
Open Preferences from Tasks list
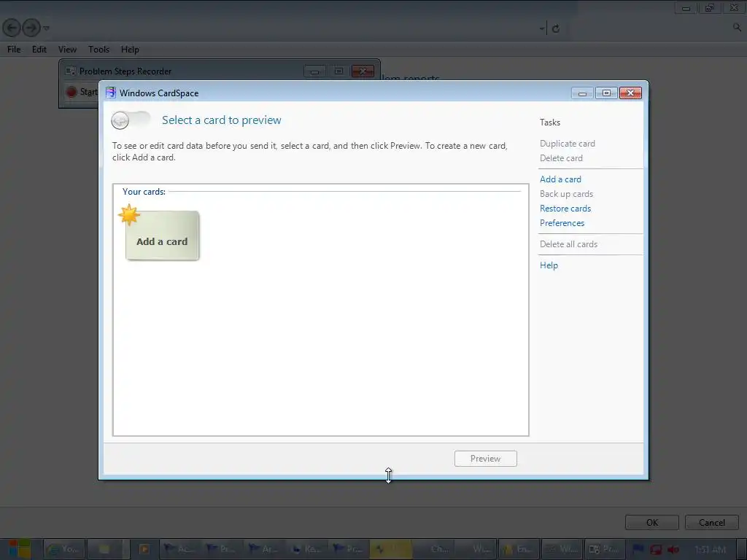[562, 223]
